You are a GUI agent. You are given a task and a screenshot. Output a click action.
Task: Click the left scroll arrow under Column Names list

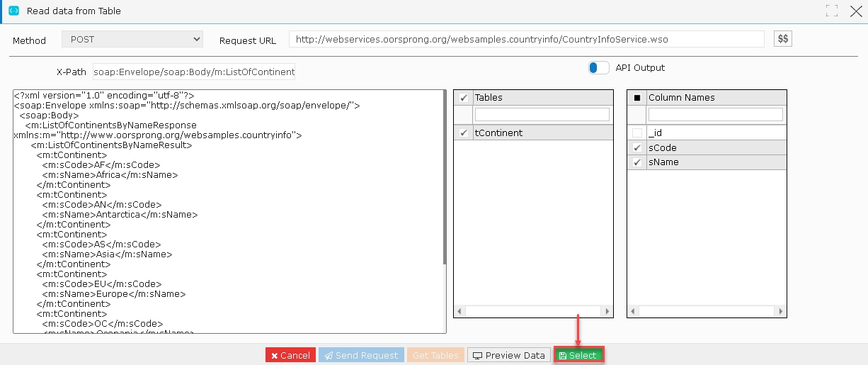[x=633, y=311]
